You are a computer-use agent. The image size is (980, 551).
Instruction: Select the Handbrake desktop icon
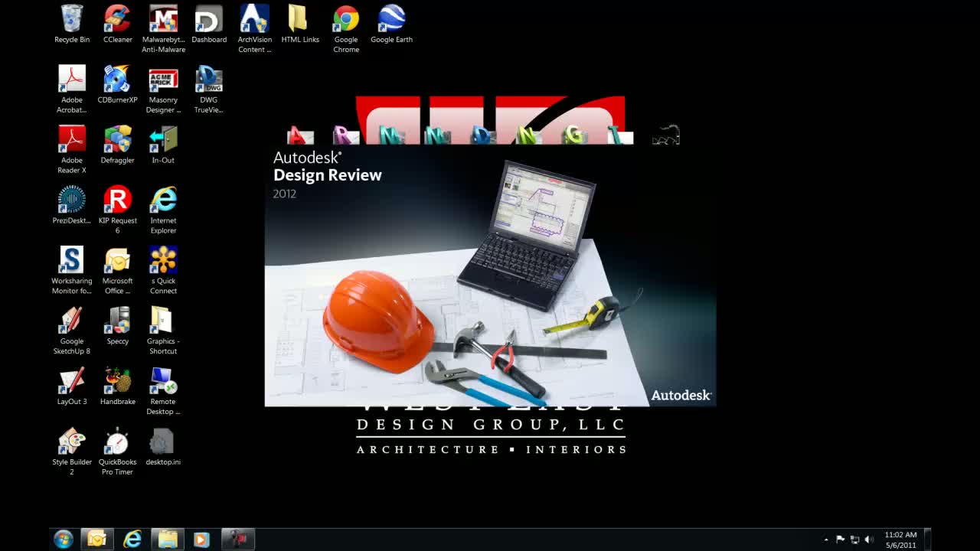[117, 387]
